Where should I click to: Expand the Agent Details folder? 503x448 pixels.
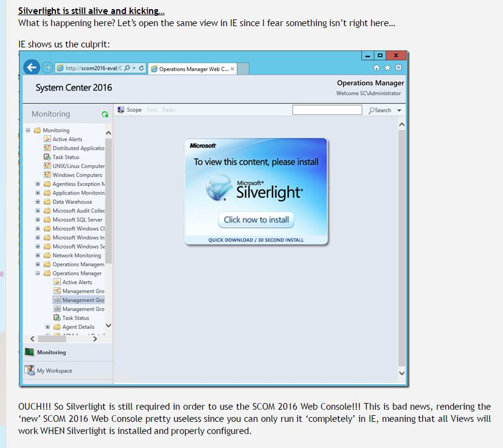point(47,327)
